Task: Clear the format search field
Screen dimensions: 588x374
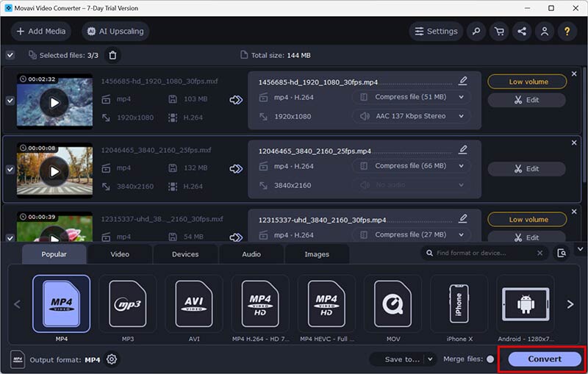Action: [x=540, y=253]
